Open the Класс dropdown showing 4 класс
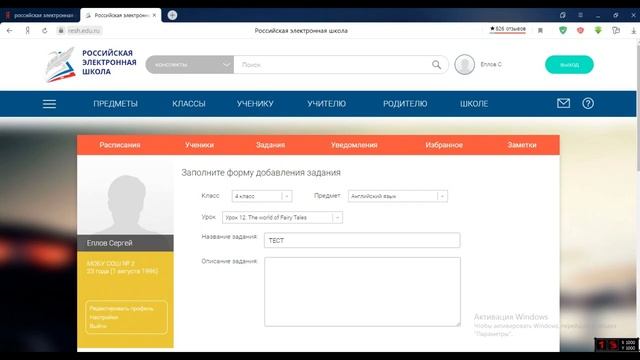Image resolution: width=640 pixels, height=360 pixels. 262,196
